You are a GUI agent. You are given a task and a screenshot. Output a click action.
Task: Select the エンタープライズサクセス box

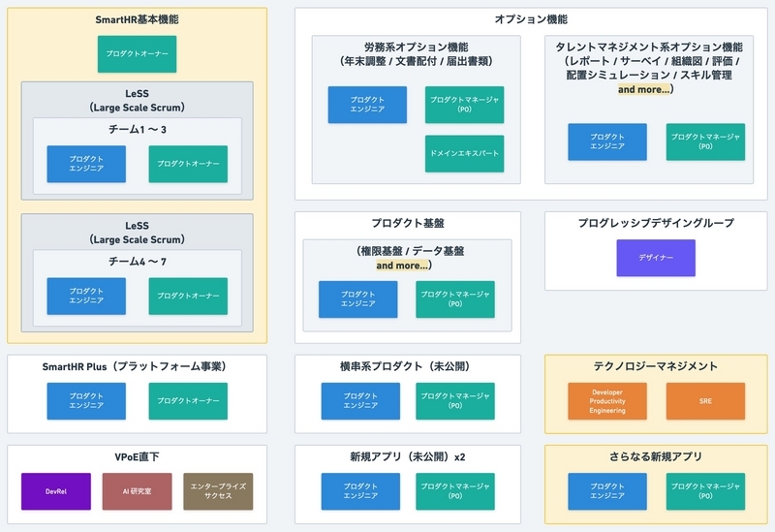click(x=218, y=491)
